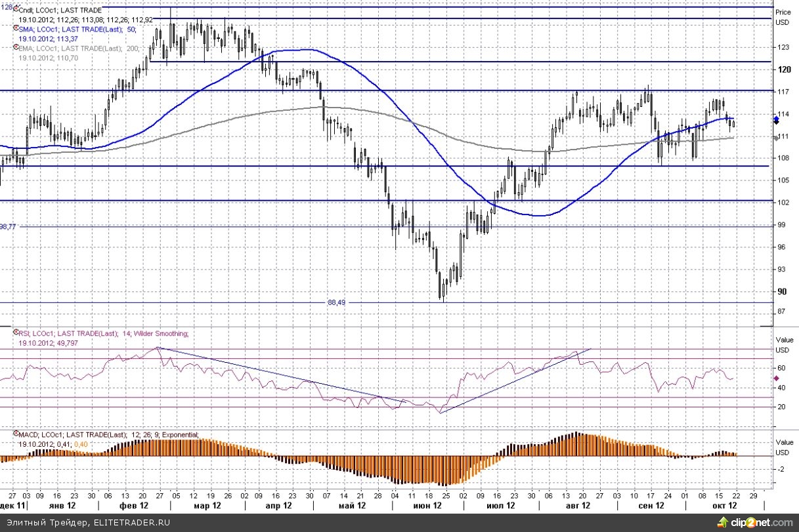799x532 pixels.
Task: Click the red icon beside MACD label
Action: click(x=15, y=434)
